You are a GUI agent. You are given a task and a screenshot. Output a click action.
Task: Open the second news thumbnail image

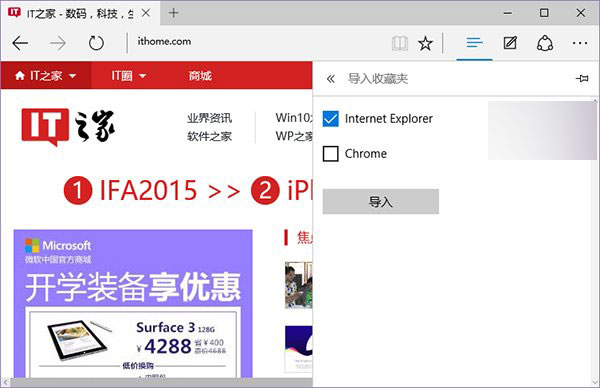tap(298, 349)
